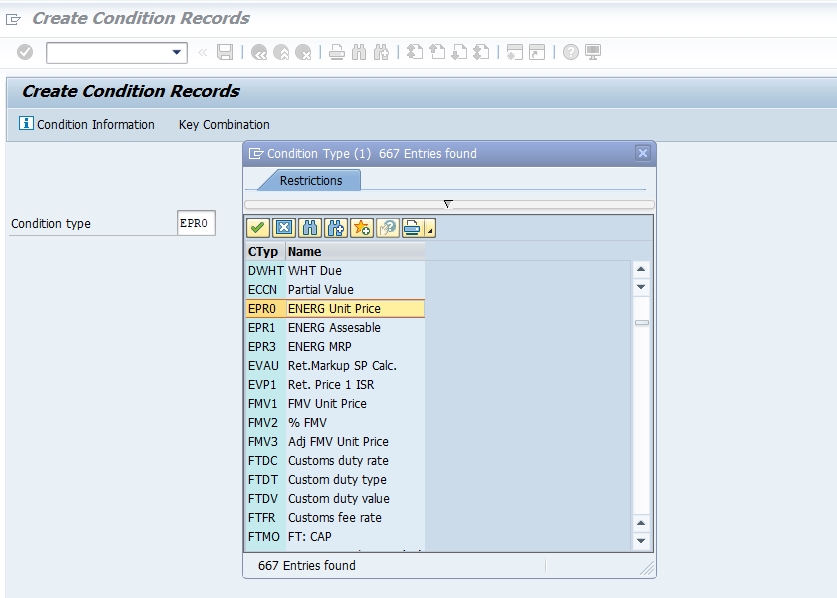The width and height of the screenshot is (837, 598).
Task: Click the top scroll up arrow in list
Action: tap(641, 269)
